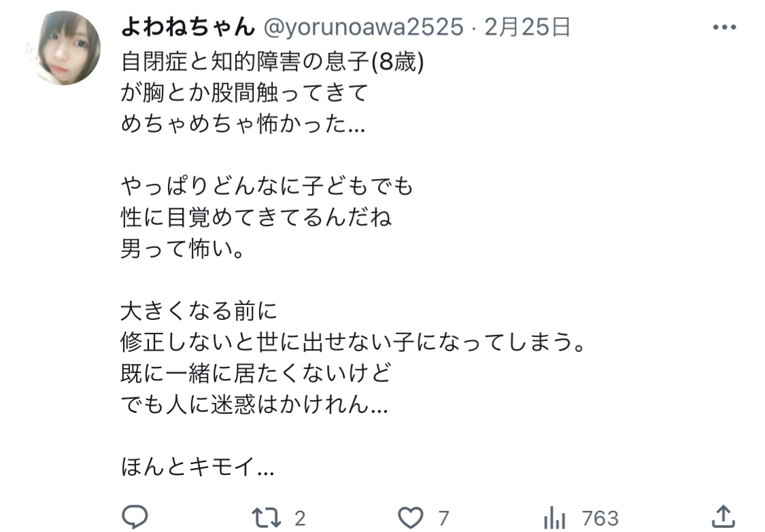
Task: Click the line 性に目覚めてきてるんだね
Action: [x=256, y=217]
